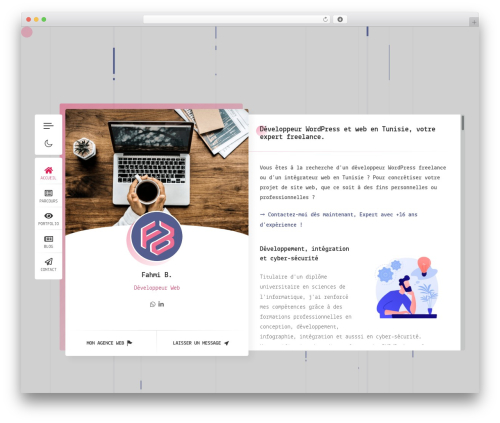500x423 pixels.
Task: Click the Fahmi B. name text
Action: 156,275
